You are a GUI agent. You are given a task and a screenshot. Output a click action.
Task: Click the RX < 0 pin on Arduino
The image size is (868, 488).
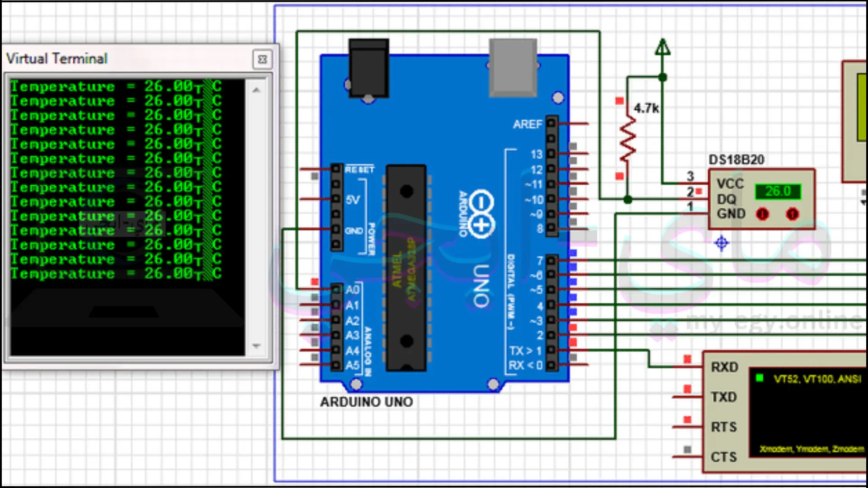(551, 365)
